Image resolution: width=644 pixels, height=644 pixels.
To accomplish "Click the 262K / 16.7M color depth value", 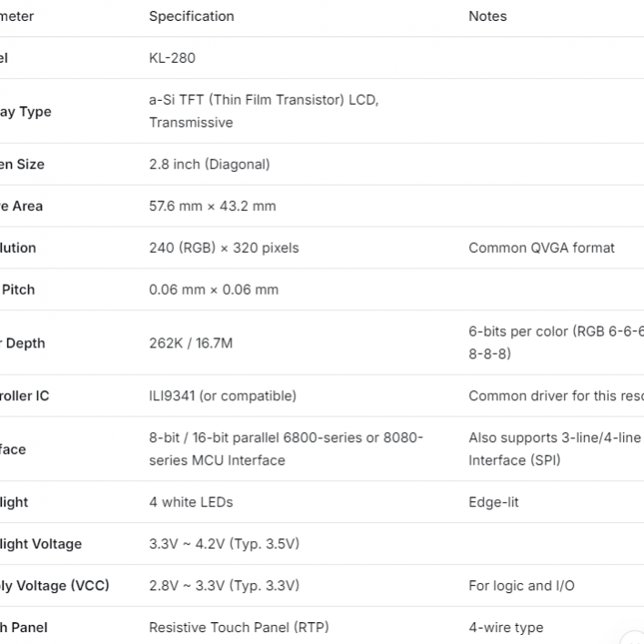I will pos(191,343).
